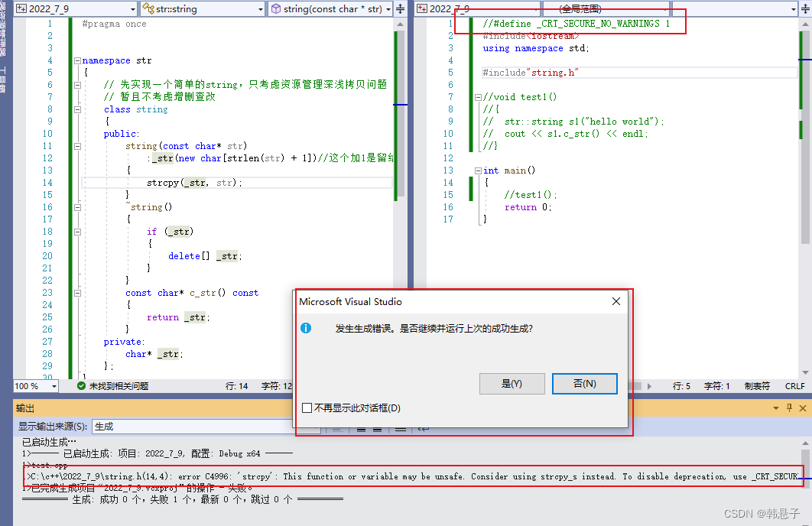The height and width of the screenshot is (526, 812).
Task: Click the green check issues status icon
Action: (81, 385)
